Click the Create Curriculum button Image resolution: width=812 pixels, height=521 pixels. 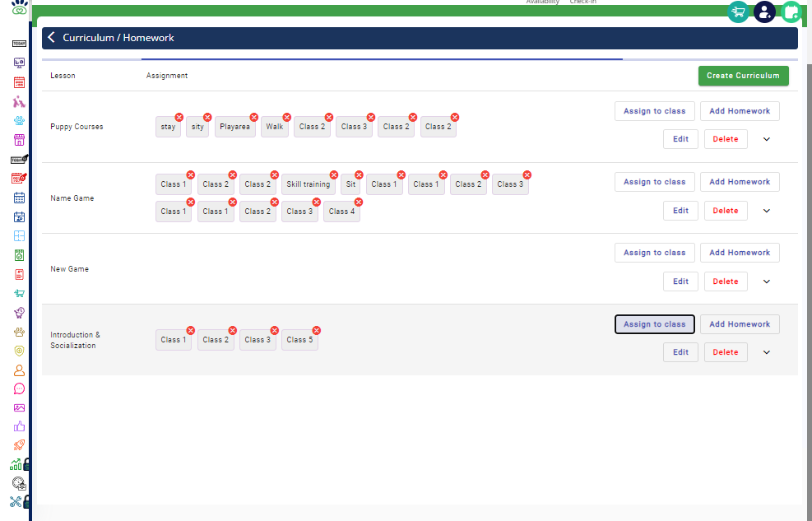click(743, 76)
